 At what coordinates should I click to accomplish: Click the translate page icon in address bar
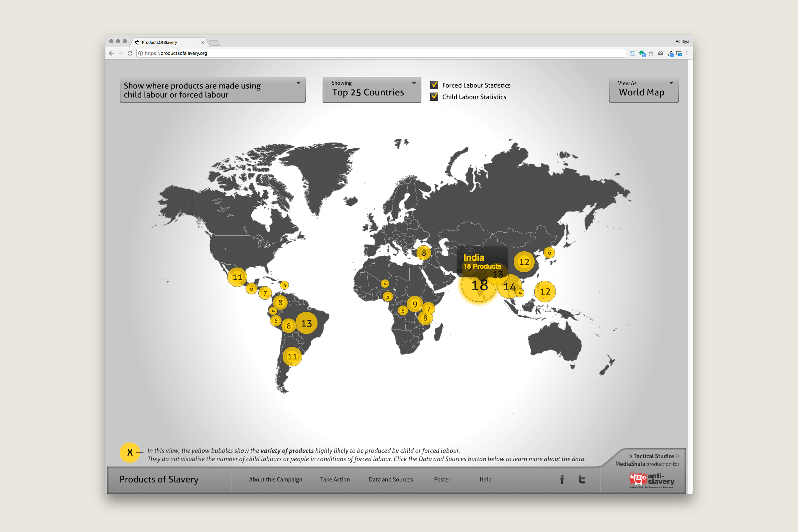[632, 53]
